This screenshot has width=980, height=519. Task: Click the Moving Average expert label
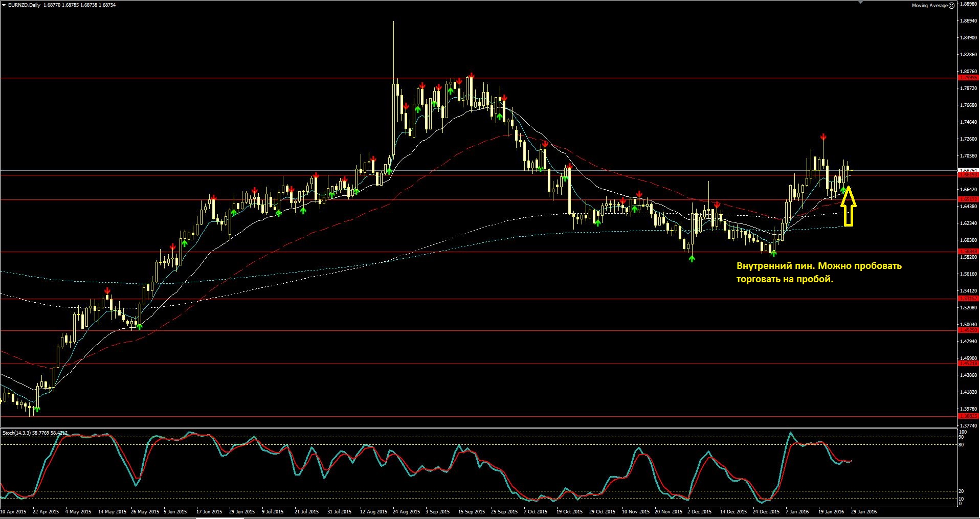[x=929, y=6]
